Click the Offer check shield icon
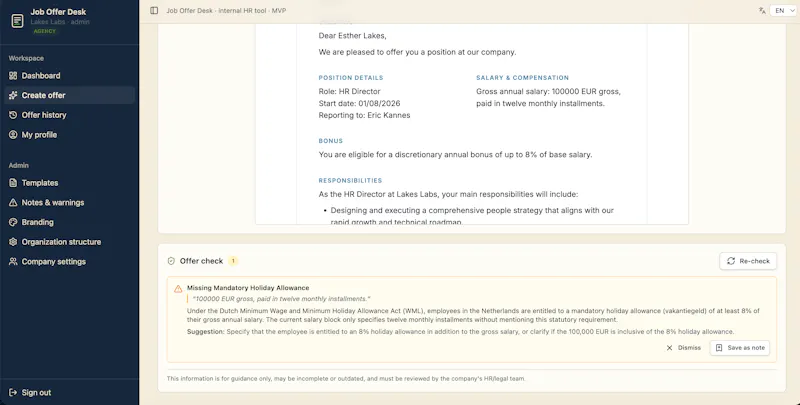This screenshot has height=405, width=800. (171, 261)
